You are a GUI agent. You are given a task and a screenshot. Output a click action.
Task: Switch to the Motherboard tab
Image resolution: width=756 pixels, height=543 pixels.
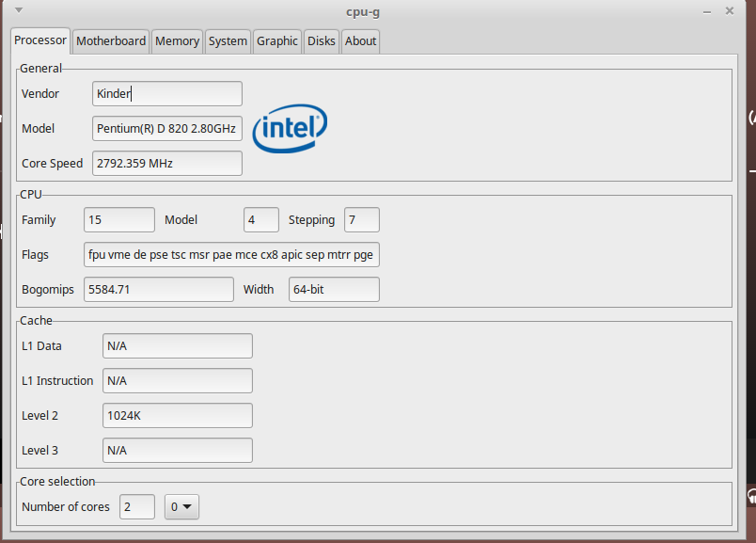click(x=111, y=41)
